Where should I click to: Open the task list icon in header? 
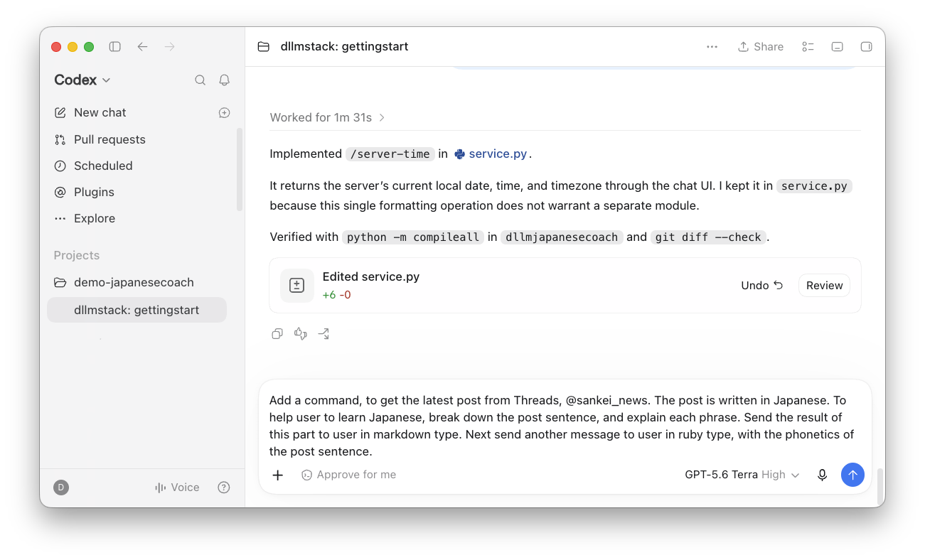808,47
